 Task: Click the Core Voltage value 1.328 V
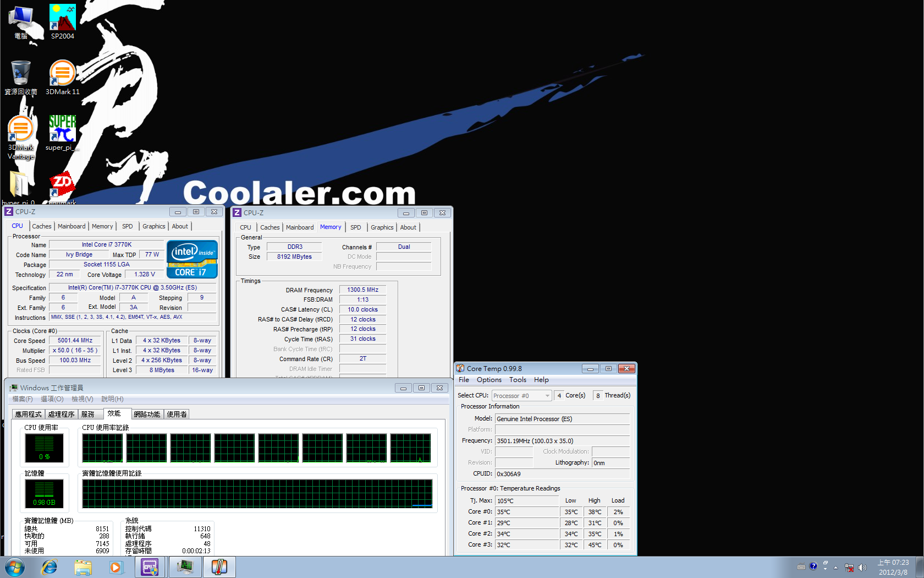(145, 274)
